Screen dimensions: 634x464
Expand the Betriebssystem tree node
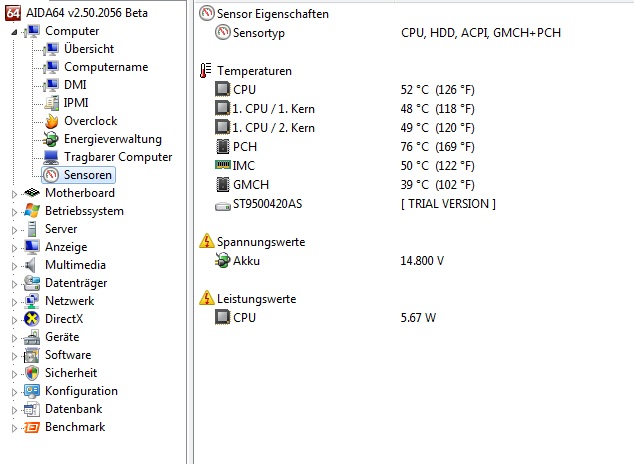pos(14,212)
